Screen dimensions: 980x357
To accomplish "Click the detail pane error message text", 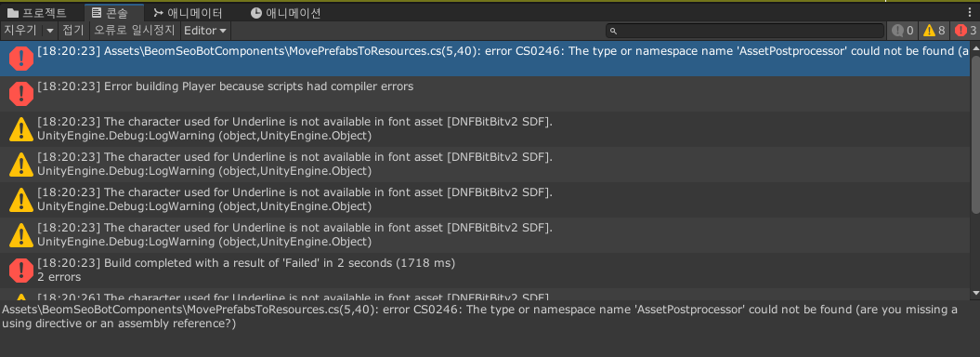I will 479,316.
